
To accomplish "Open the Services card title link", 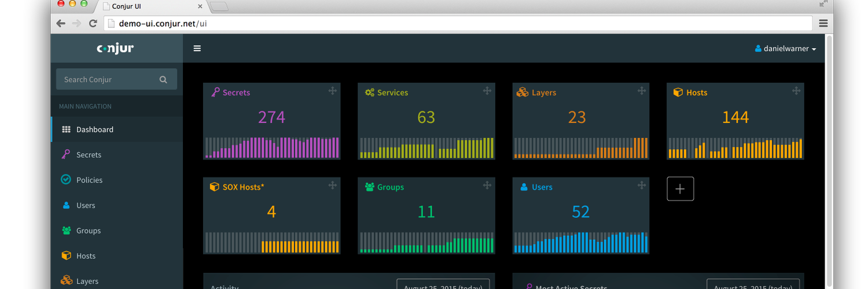I will coord(392,92).
